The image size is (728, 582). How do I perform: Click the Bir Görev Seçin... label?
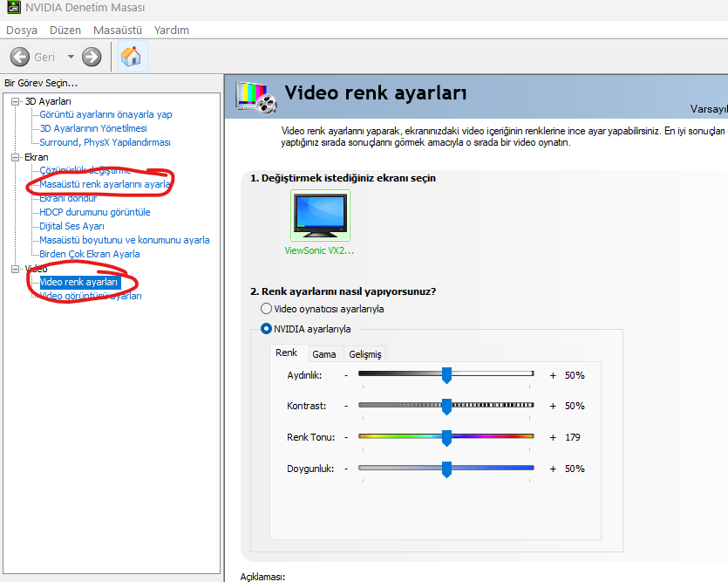[x=41, y=83]
